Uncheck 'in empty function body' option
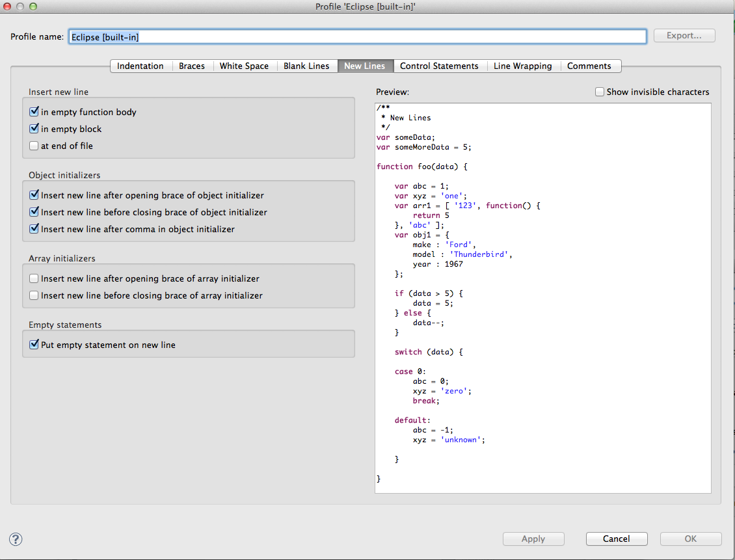Viewport: 735px width, 560px height. (34, 113)
